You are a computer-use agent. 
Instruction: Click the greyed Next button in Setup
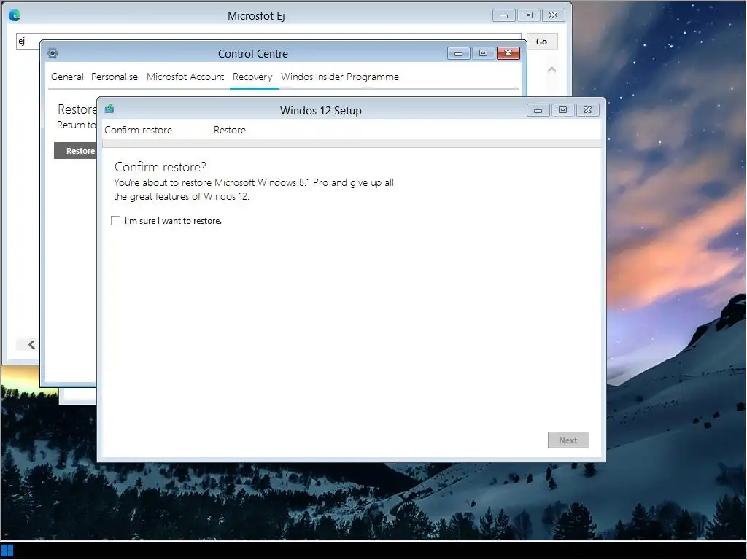click(568, 440)
